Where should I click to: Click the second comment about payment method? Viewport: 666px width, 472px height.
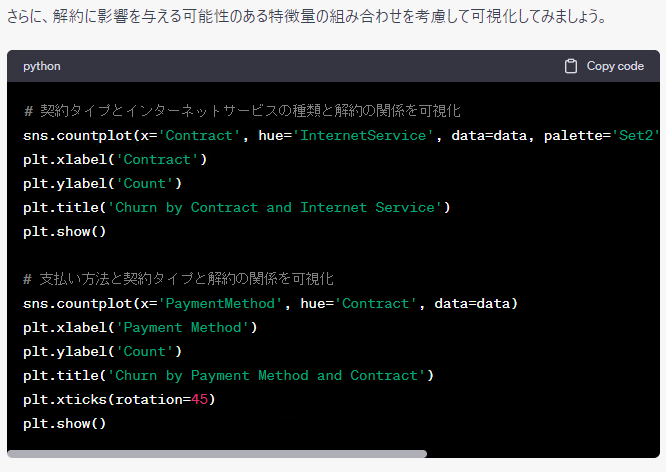[178, 279]
